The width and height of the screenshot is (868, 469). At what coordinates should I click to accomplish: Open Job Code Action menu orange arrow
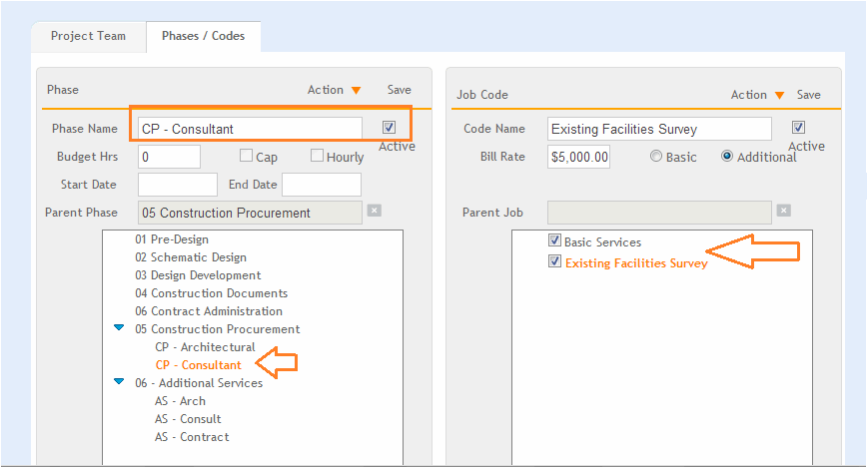click(x=779, y=95)
